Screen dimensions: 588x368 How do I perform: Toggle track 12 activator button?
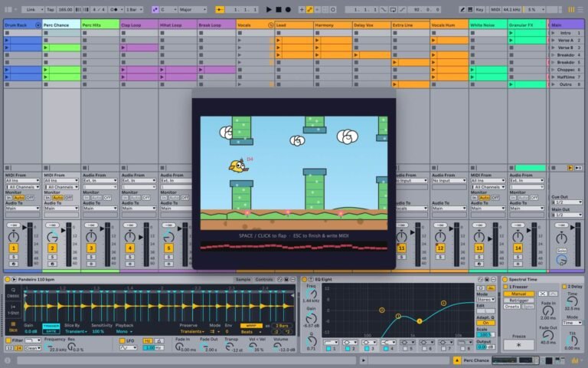440,248
